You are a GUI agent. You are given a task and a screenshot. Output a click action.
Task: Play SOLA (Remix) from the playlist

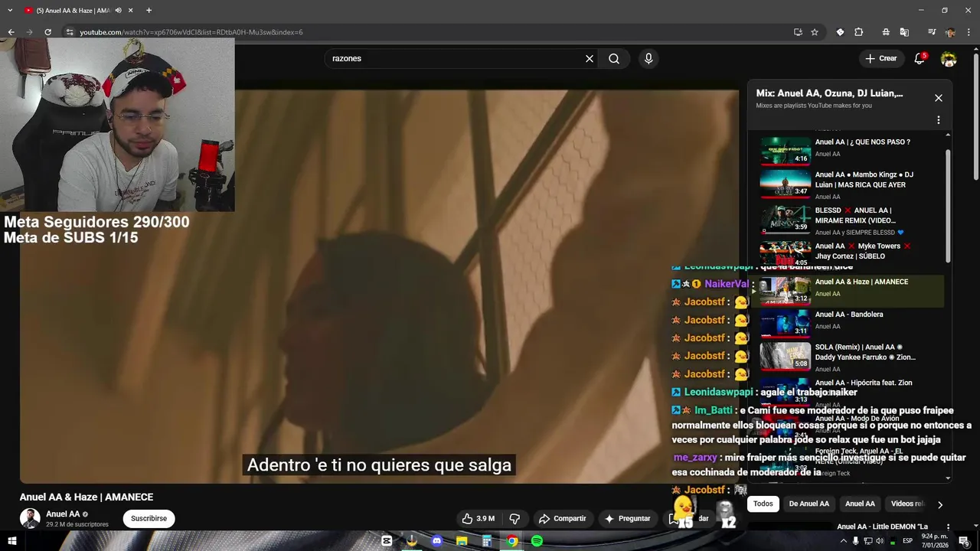coord(851,357)
